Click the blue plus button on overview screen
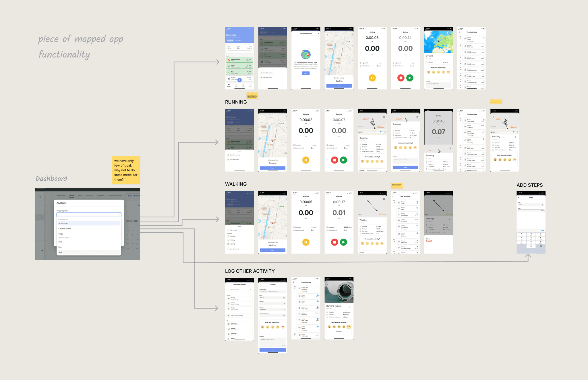Screen dimensions: 588x380 point(239,80)
